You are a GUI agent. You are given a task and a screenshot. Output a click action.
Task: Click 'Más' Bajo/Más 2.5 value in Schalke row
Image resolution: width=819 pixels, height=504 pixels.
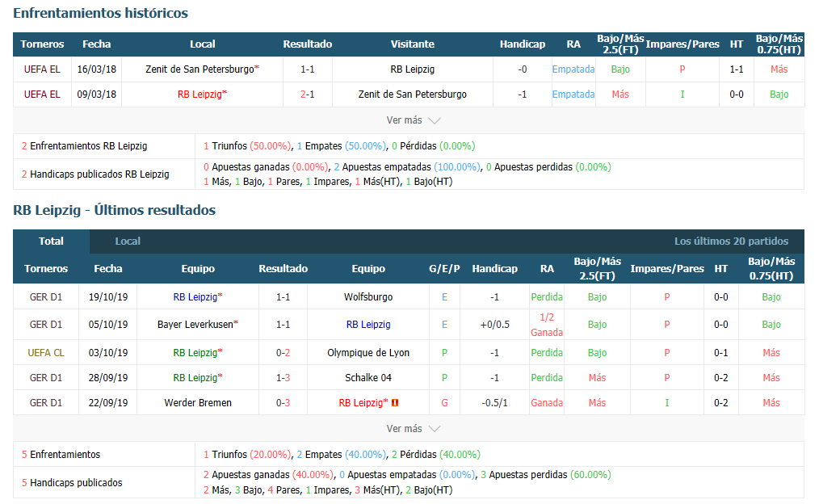pos(597,378)
